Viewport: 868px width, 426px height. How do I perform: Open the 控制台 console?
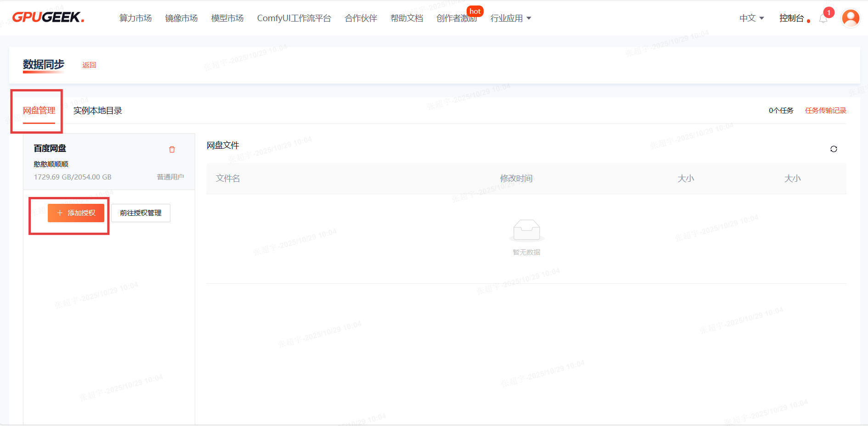tap(791, 18)
